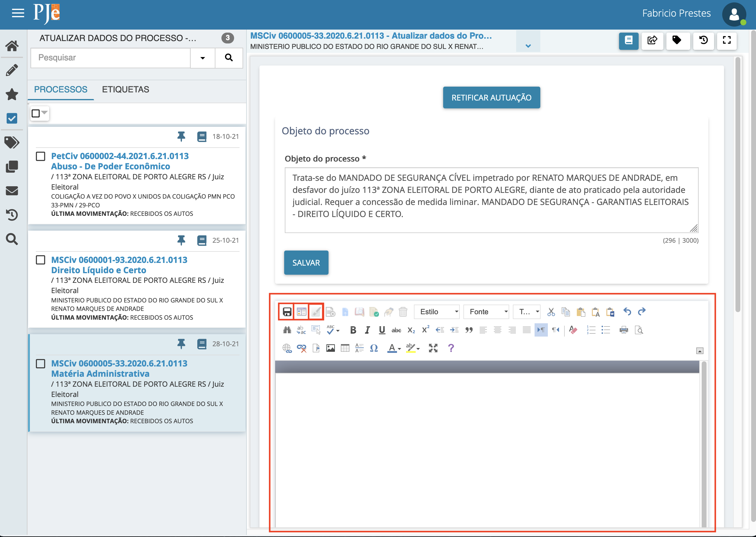This screenshot has width=756, height=537.
Task: Maximize the editor with the expand icon
Action: point(433,348)
